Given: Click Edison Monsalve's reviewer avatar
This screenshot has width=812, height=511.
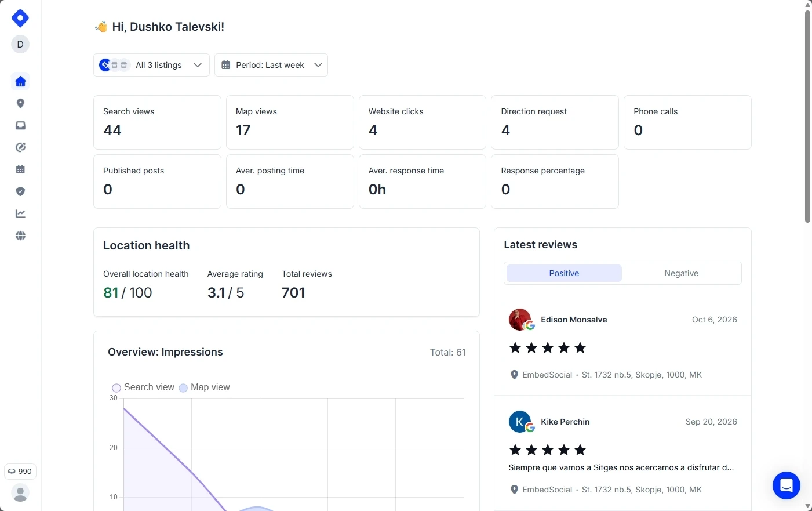Looking at the screenshot, I should coord(520,320).
